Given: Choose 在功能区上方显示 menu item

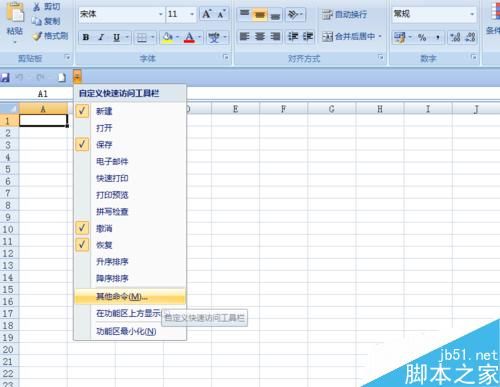Looking at the screenshot, I should pyautogui.click(x=129, y=313).
